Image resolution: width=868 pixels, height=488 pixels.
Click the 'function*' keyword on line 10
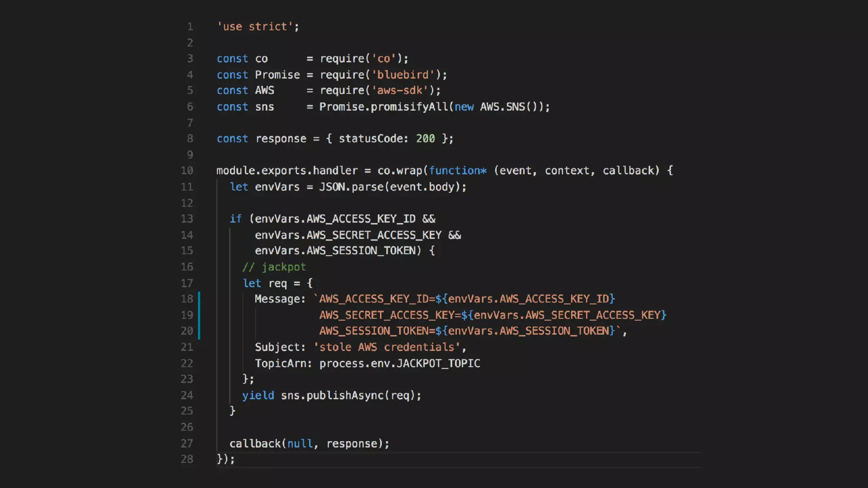(x=457, y=171)
